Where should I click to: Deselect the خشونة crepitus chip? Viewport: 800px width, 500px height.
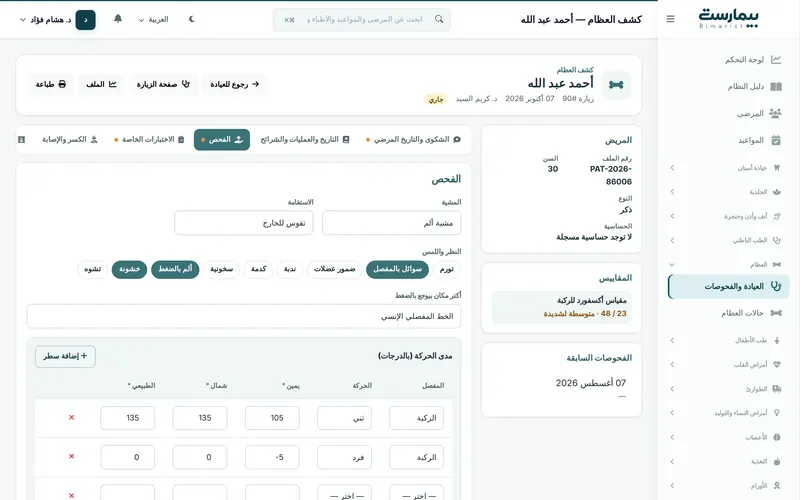129,269
